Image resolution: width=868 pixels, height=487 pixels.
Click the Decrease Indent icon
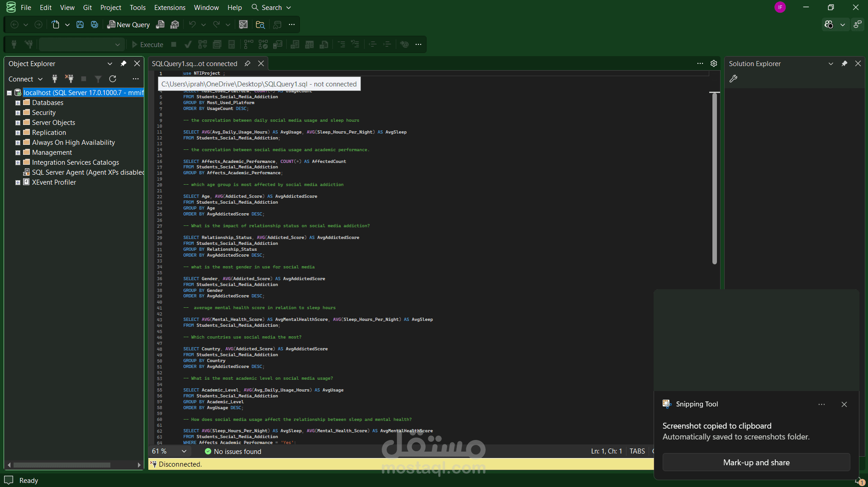373,44
